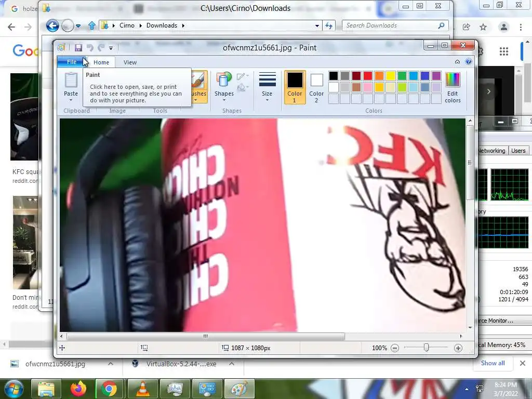Screen dimensions: 532x399
Task: Open ofwcnmz1u5661.jpg download item menu arrow
Action: (x=111, y=364)
